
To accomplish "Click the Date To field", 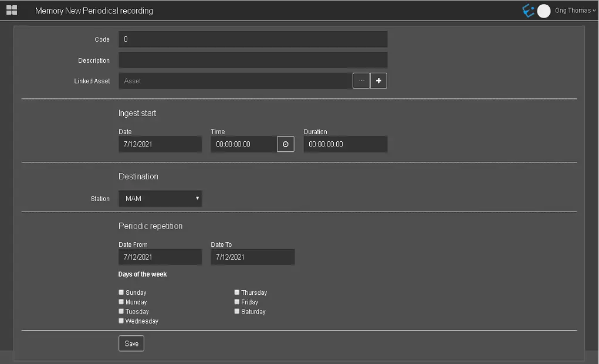I will point(253,257).
